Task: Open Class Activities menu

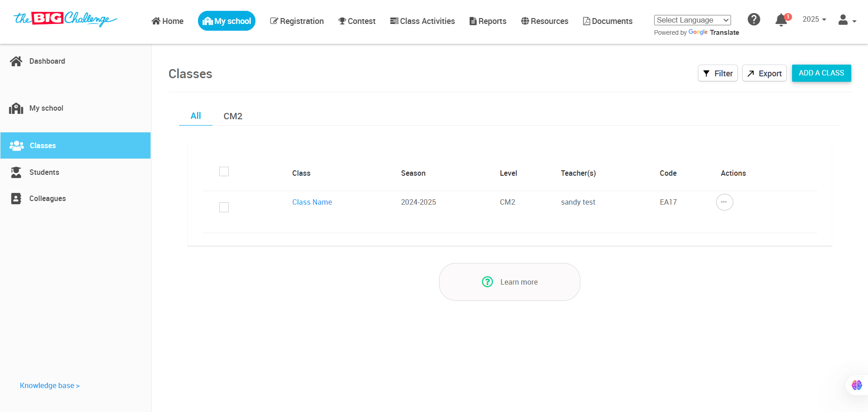Action: pos(422,21)
